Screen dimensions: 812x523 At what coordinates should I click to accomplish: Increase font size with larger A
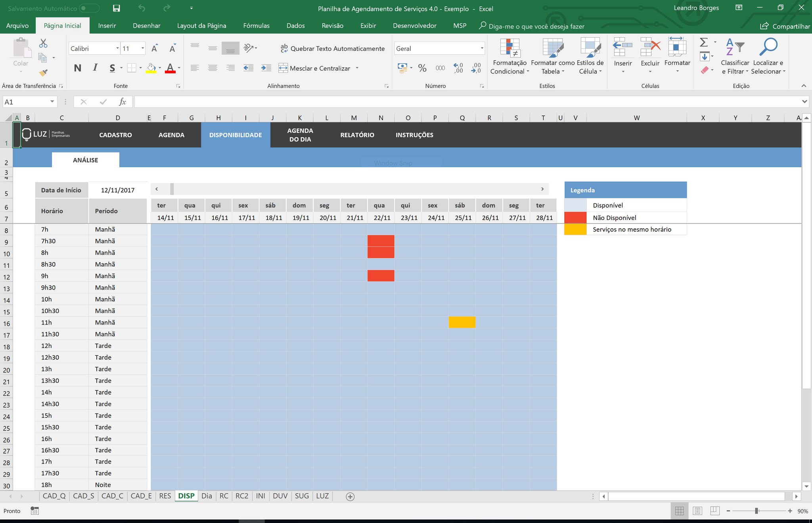coord(155,48)
